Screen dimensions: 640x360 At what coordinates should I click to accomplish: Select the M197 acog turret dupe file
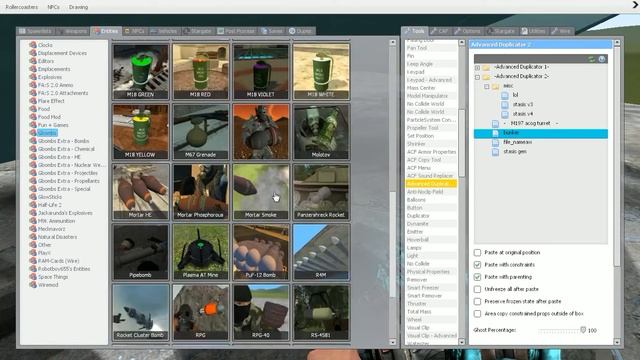coord(531,123)
